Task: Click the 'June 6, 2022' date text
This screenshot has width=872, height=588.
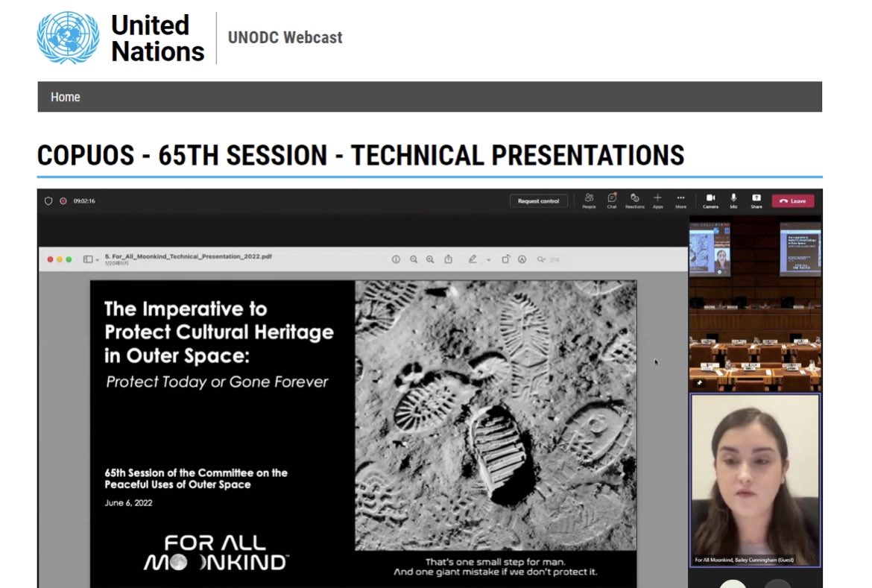Action: pos(128,503)
